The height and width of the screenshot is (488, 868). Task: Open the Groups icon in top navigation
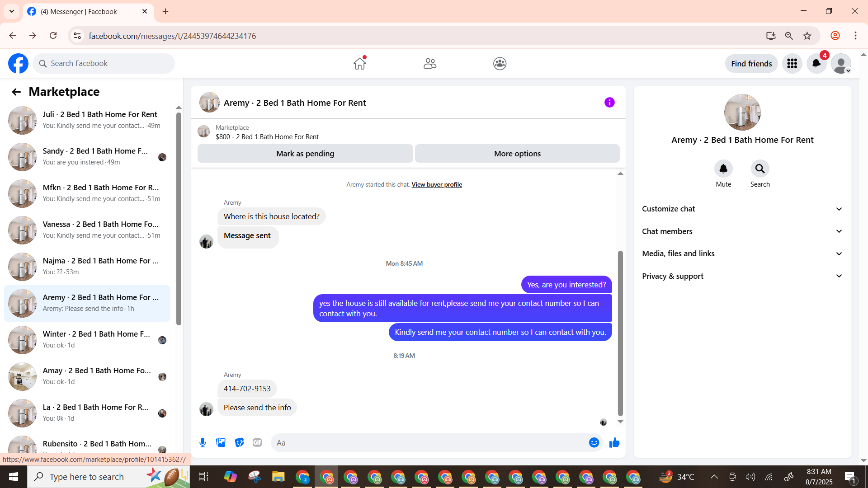coord(500,64)
